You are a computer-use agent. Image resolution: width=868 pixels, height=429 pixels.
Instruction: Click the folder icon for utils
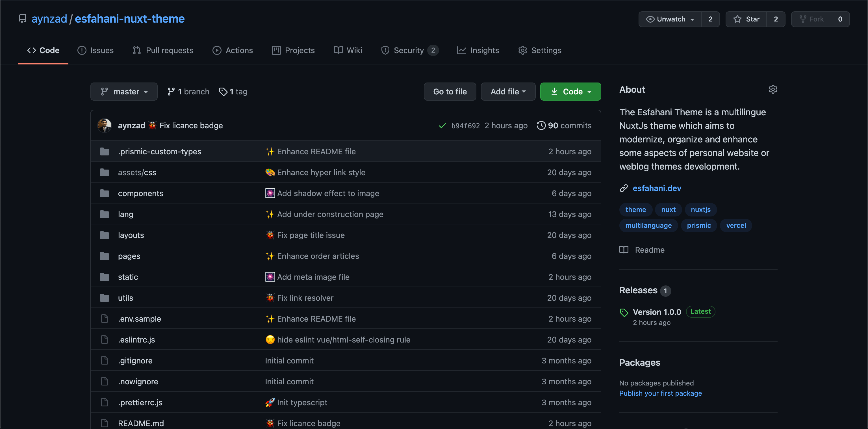point(105,298)
